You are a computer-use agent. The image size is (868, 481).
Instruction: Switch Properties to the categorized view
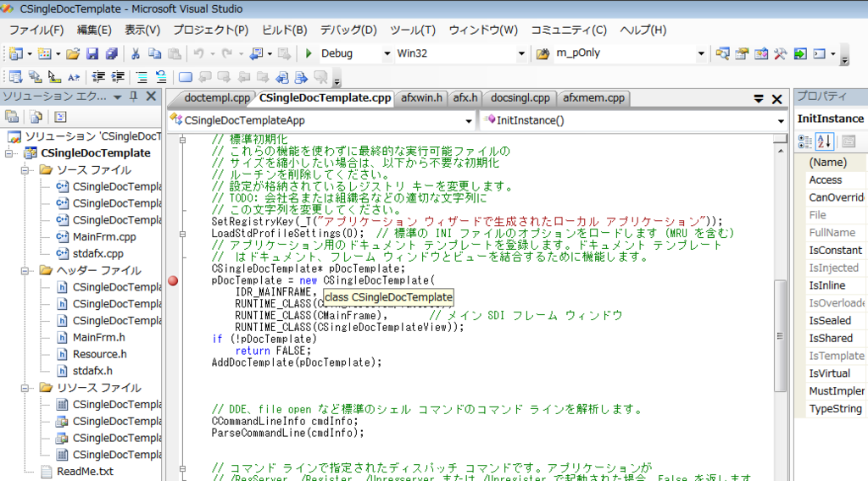tap(805, 141)
